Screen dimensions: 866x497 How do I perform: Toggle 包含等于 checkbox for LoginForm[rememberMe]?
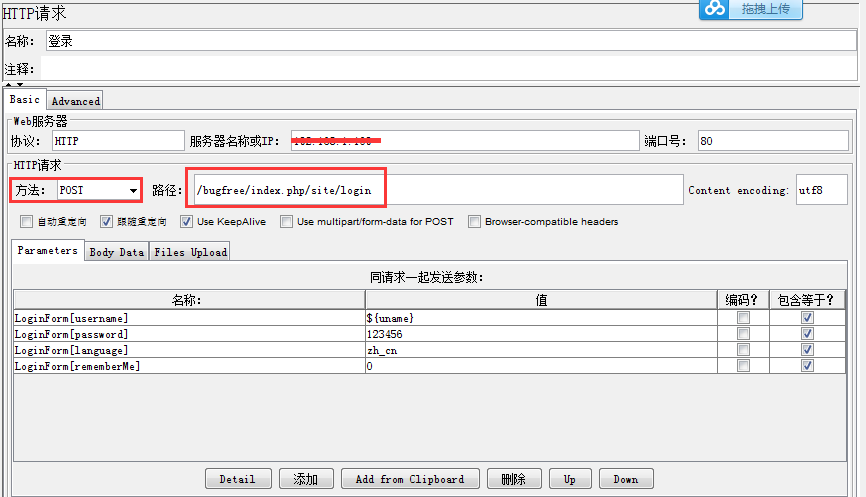pos(807,366)
